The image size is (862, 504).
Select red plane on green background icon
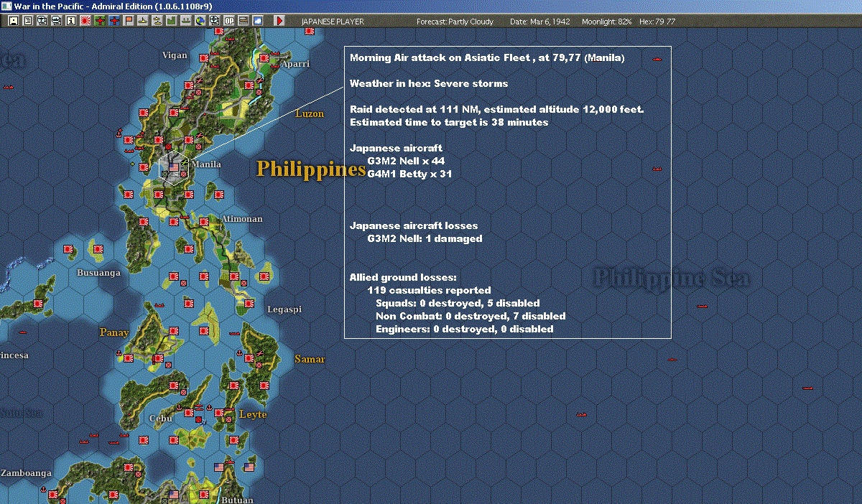(99, 22)
